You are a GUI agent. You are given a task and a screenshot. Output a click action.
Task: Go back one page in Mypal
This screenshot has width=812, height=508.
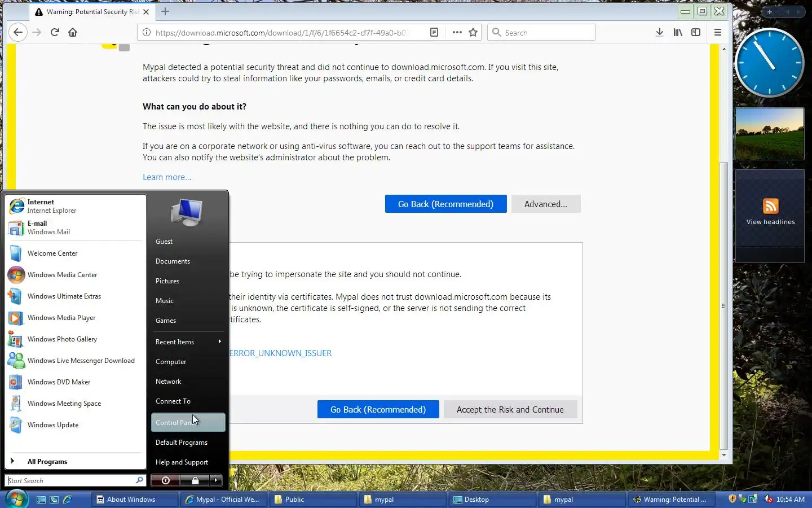(18, 32)
